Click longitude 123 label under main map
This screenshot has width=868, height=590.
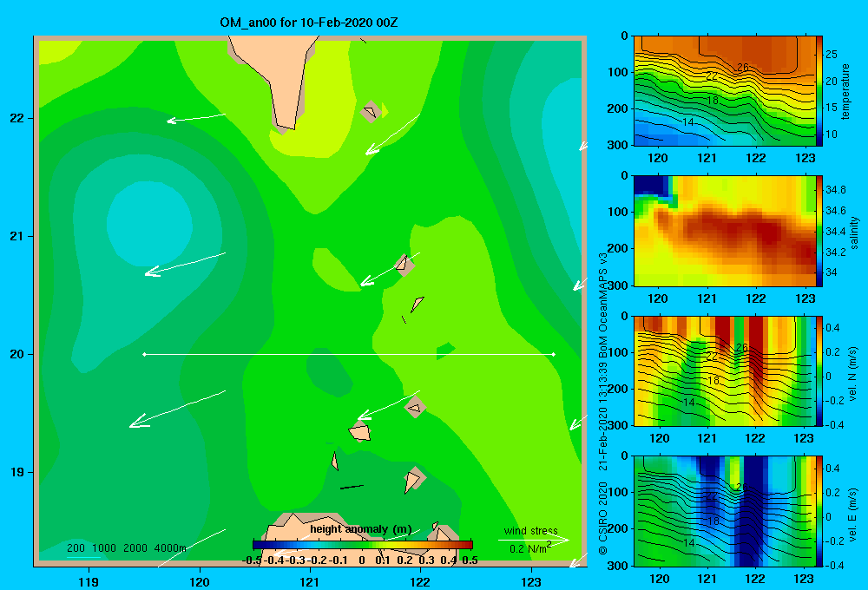[x=531, y=581]
